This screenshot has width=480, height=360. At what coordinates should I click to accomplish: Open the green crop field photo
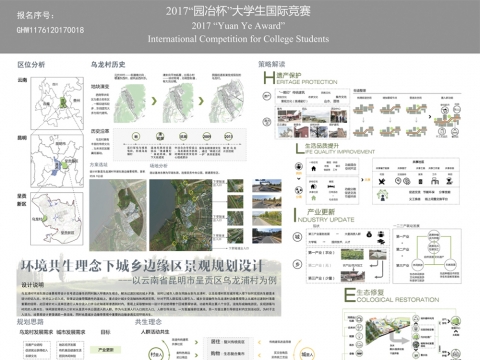[x=352, y=254]
